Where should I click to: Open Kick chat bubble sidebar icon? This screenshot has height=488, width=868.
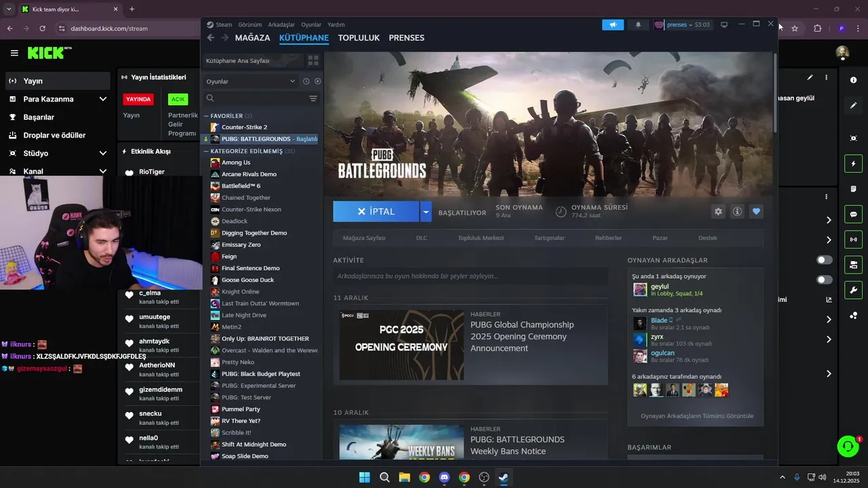853,214
